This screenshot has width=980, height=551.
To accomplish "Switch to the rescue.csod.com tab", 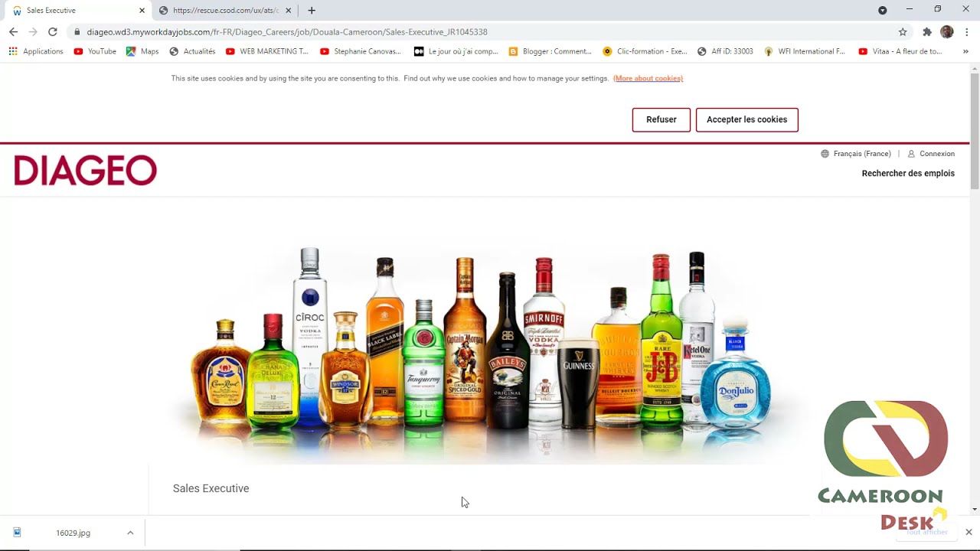I will point(225,11).
